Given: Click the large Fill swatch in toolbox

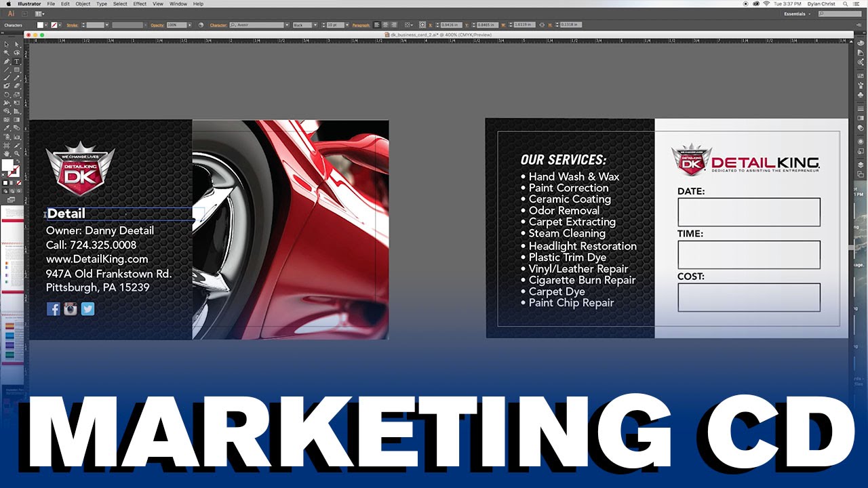Looking at the screenshot, I should click(x=7, y=165).
